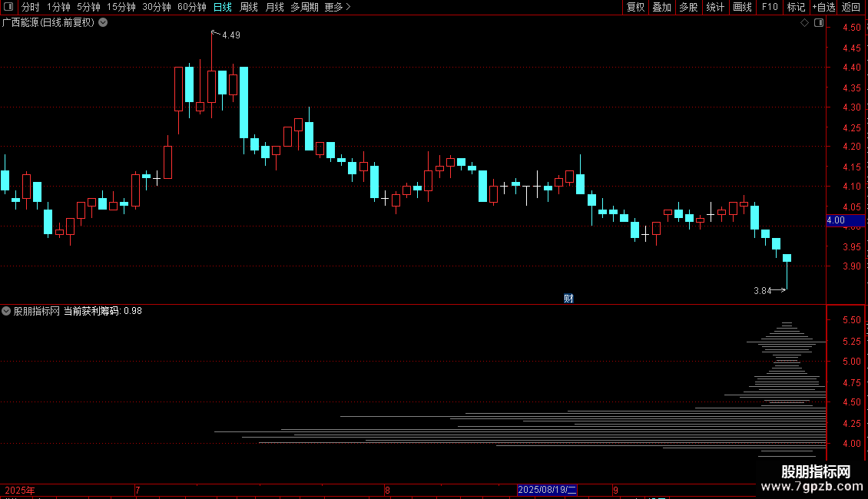The height and width of the screenshot is (499, 868).
Task: Click the 4.00 current price tag
Action: 845,220
